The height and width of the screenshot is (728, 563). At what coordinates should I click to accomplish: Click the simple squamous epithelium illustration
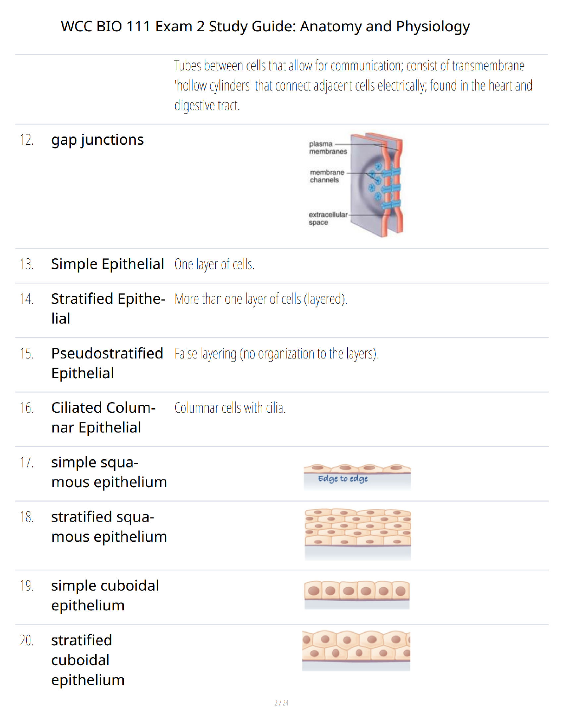[x=357, y=478]
